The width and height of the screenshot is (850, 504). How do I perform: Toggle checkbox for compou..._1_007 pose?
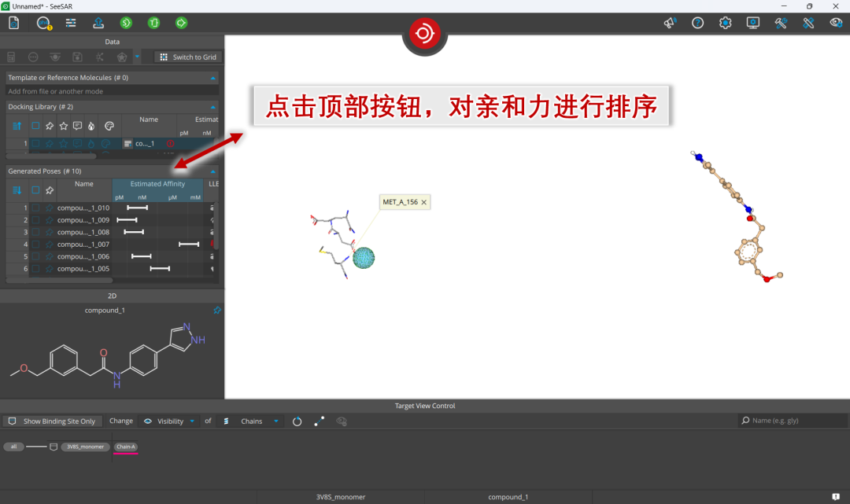pos(35,245)
